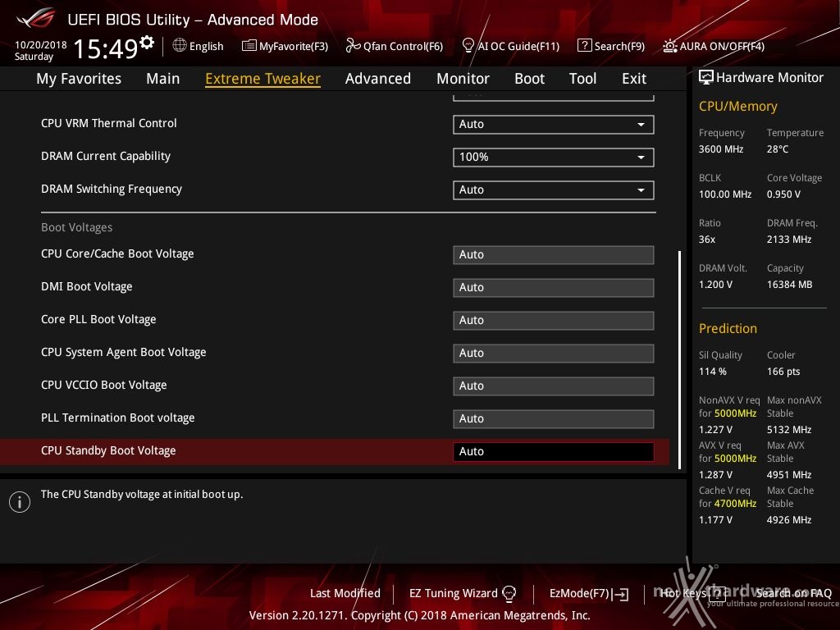Screen dimensions: 840x630
Task: Switch to the Advanced tab
Action: coord(378,79)
